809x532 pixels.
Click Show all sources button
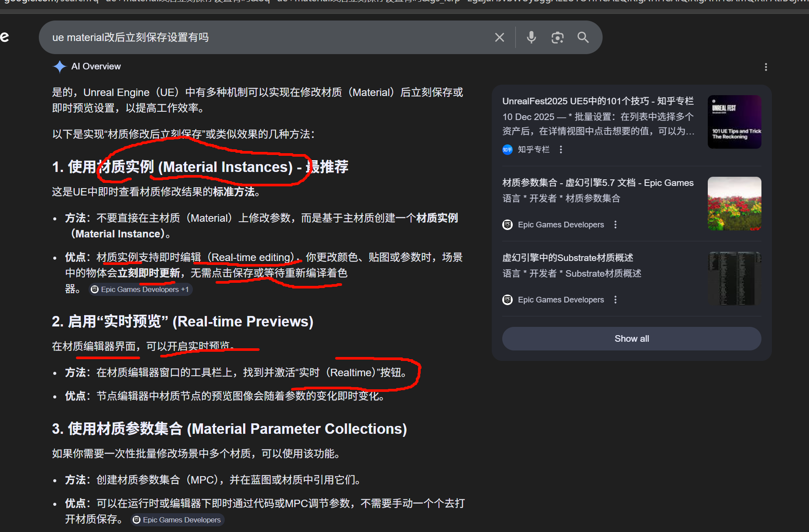tap(632, 339)
